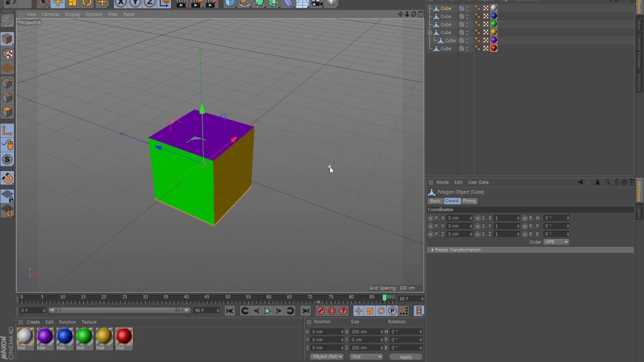This screenshot has height=362, width=644.
Task: Open the Object (Rel) dropdown
Action: click(x=327, y=356)
